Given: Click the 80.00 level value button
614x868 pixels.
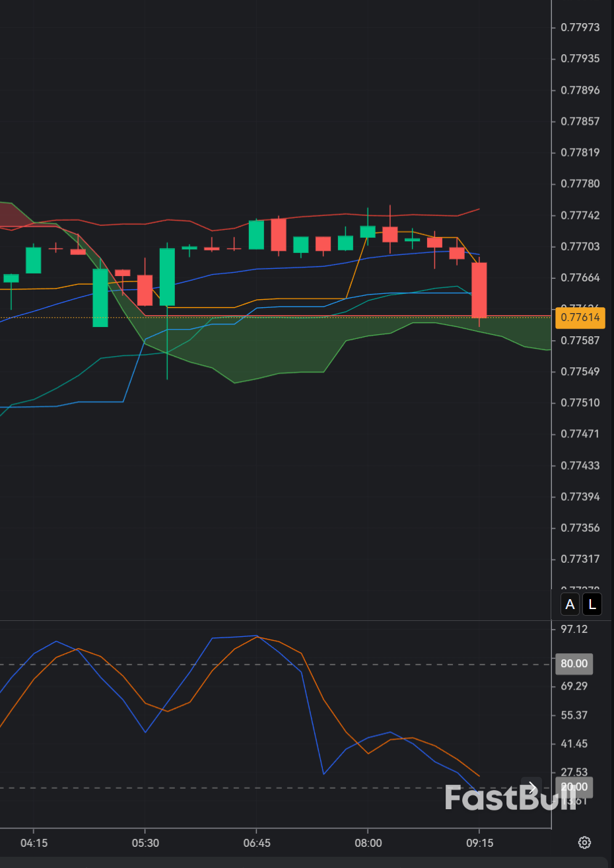Looking at the screenshot, I should pos(573,663).
